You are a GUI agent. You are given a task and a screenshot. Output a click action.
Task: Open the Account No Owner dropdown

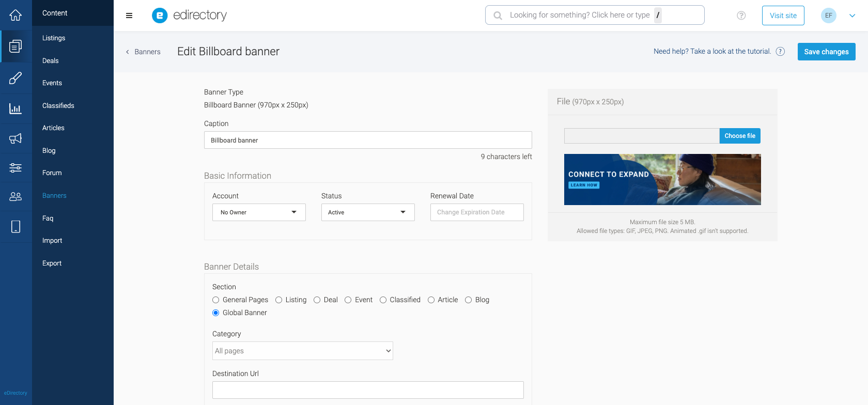click(x=259, y=212)
